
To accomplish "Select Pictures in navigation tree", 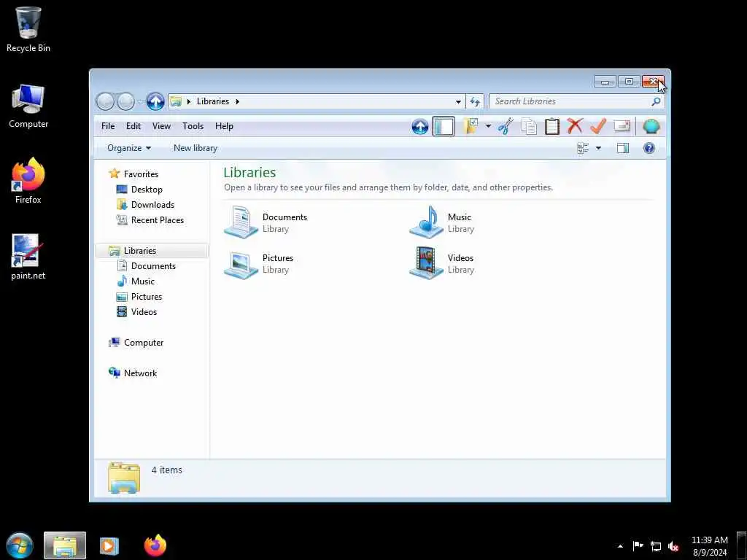I will 147,297.
